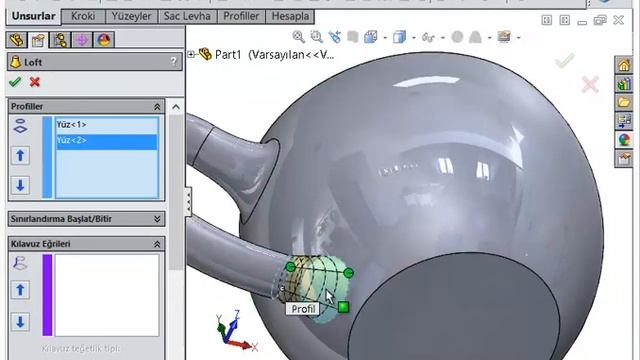Open View Orientation icon
Viewport: 640px width, 360px height.
[x=371, y=37]
